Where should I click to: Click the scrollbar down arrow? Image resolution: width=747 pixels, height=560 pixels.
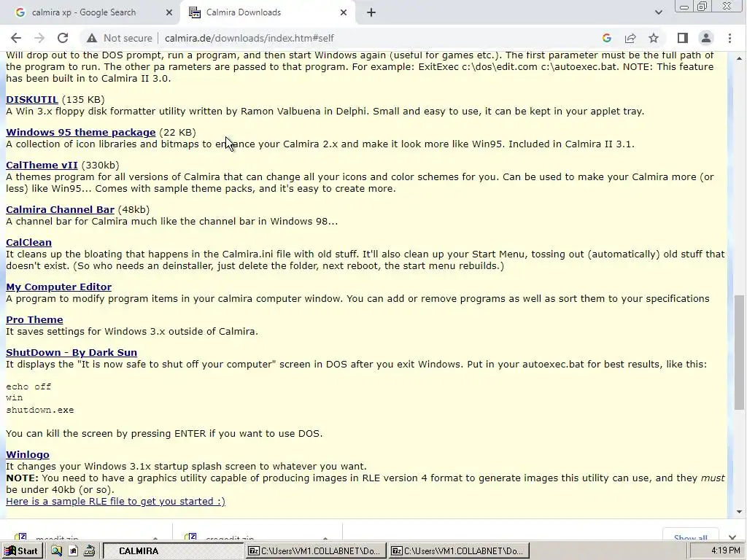click(740, 513)
